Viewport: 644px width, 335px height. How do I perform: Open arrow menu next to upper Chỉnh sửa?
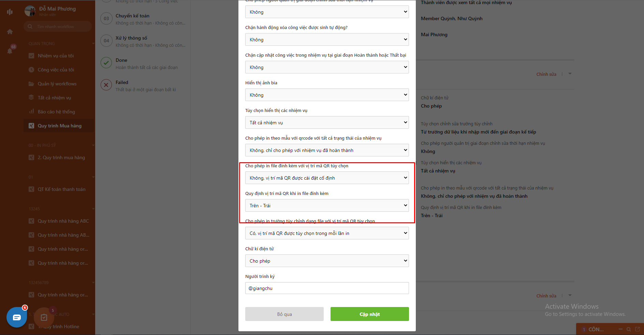570,74
